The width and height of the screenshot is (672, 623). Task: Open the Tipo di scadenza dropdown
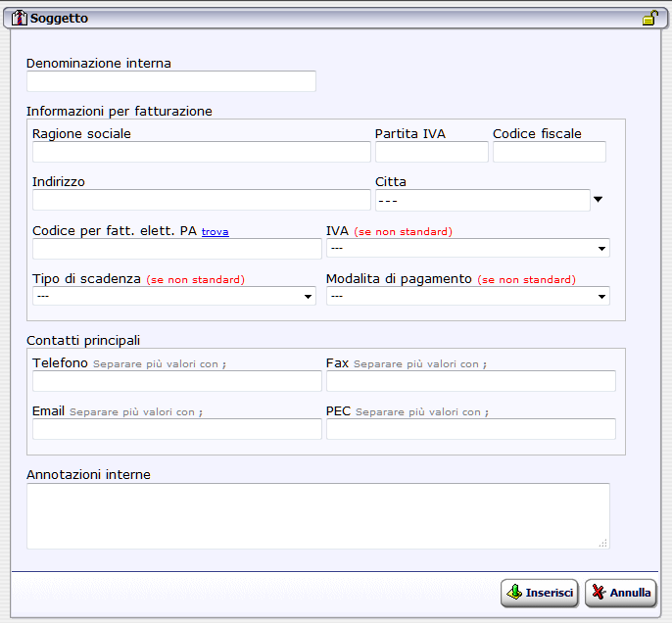[173, 296]
